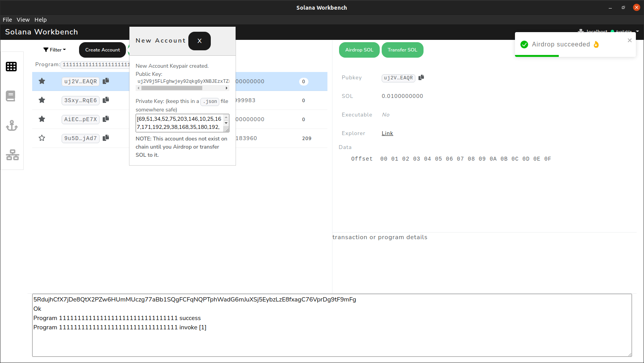Click the public key scroll right arrow

(x=227, y=88)
